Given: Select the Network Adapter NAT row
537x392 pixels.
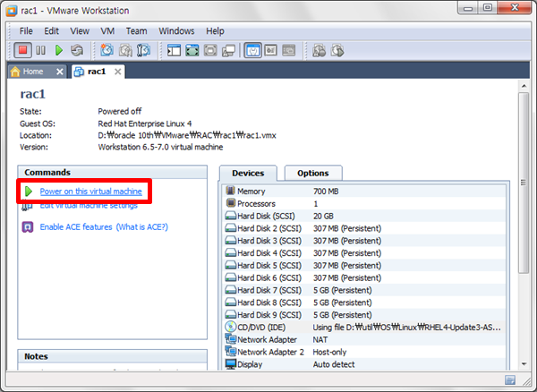Looking at the screenshot, I should [364, 339].
